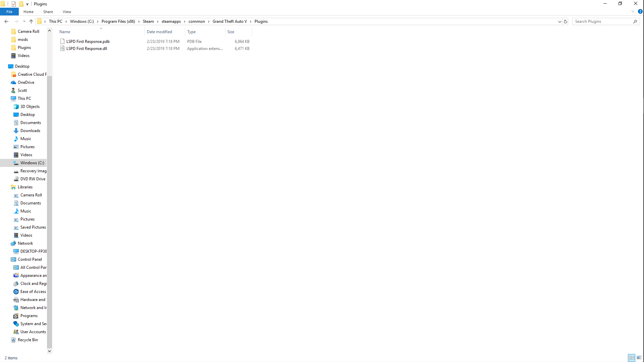Screen dimensions: 644x362
Task: Open the address bar history dropdown
Action: 559,21
